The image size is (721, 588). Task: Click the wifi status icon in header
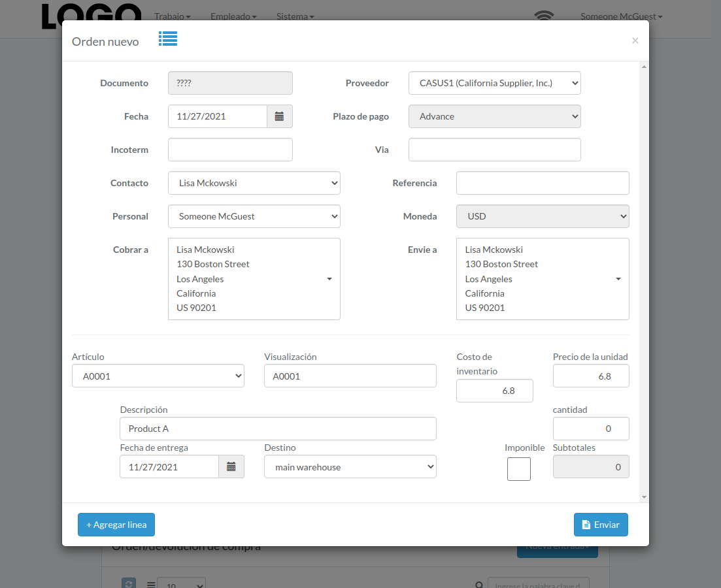tap(544, 16)
